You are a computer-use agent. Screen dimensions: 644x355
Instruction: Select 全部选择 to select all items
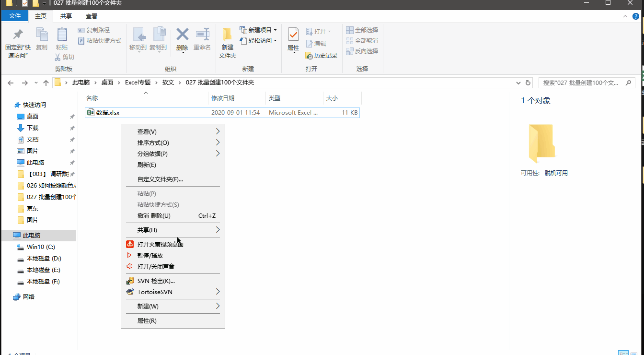(x=362, y=29)
